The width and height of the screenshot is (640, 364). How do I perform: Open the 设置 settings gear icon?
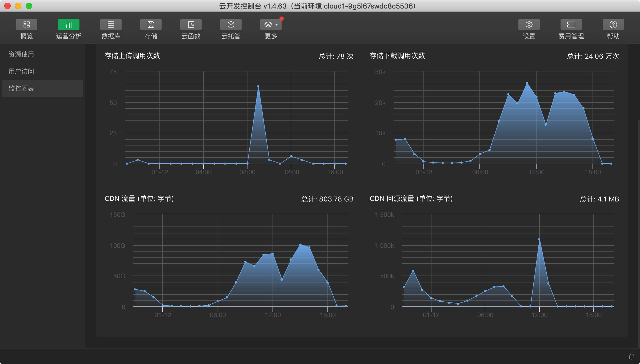529,25
